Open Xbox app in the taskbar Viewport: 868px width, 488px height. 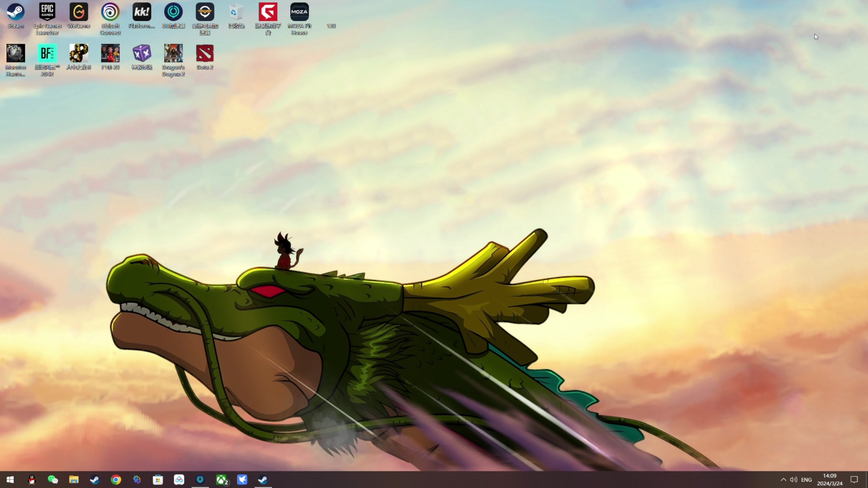click(x=221, y=480)
